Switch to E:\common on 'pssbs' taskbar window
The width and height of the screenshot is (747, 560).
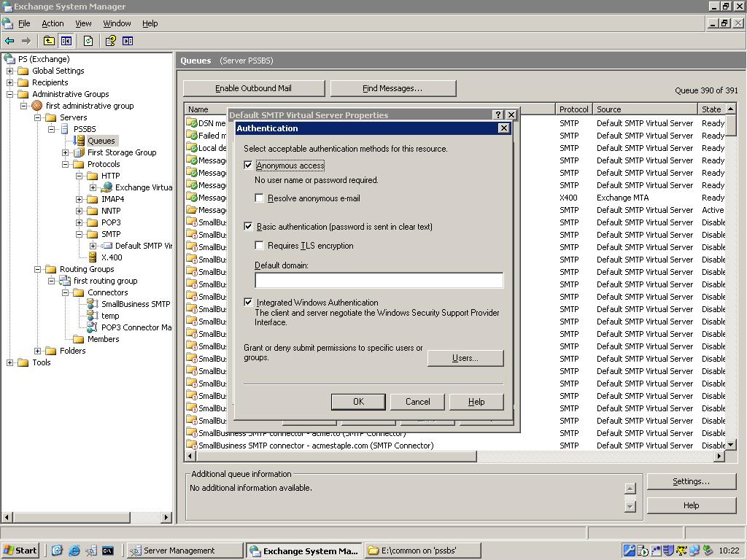click(424, 551)
